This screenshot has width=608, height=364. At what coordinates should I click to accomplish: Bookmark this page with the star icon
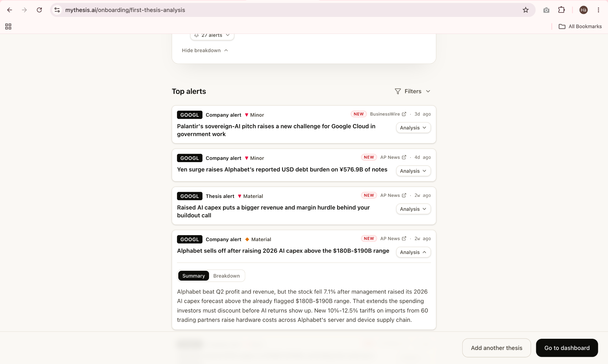tap(526, 10)
